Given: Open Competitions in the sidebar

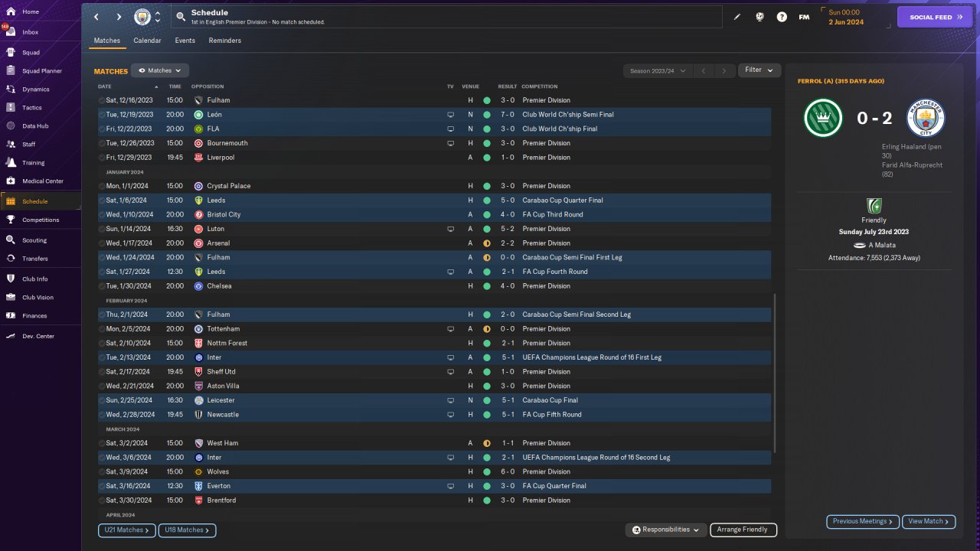Looking at the screenshot, I should pos(40,220).
